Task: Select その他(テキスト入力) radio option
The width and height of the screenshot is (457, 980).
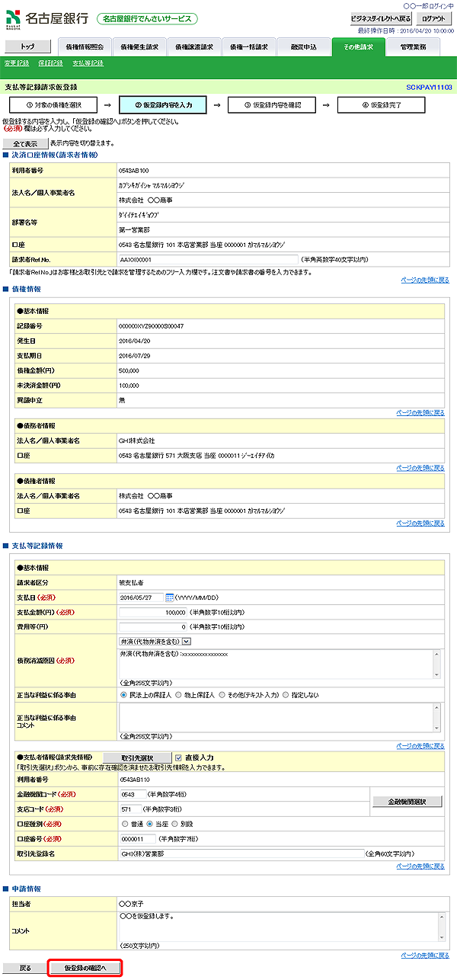Action: click(x=222, y=695)
